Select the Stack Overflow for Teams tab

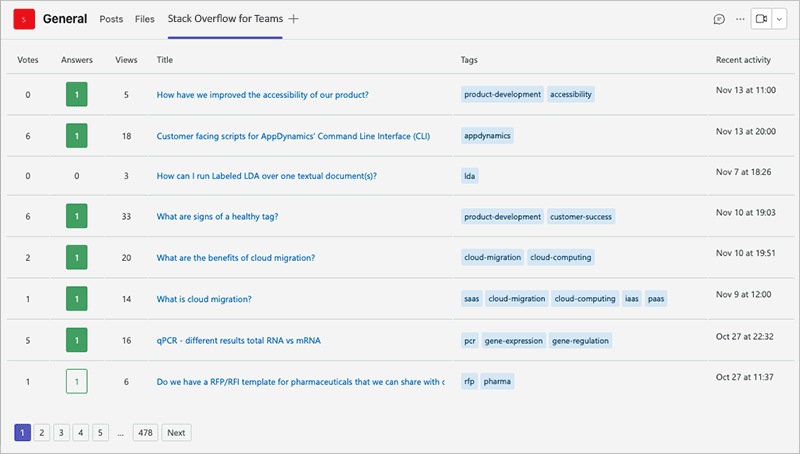pyautogui.click(x=225, y=19)
